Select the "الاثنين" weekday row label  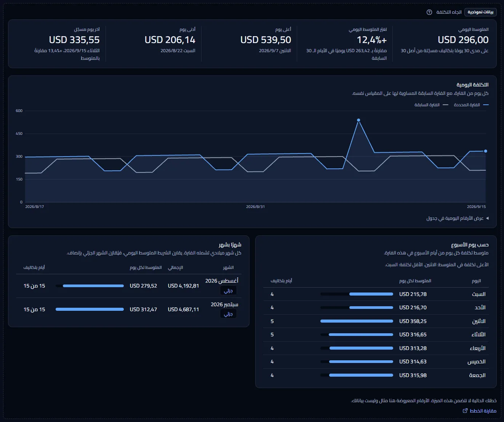pos(479,321)
